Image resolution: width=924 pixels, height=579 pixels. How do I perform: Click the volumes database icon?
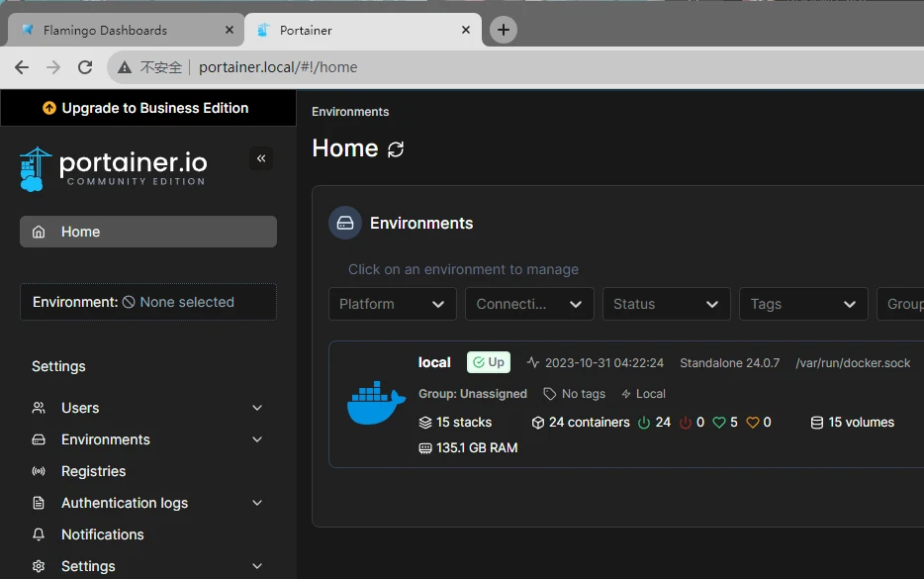[x=817, y=423]
